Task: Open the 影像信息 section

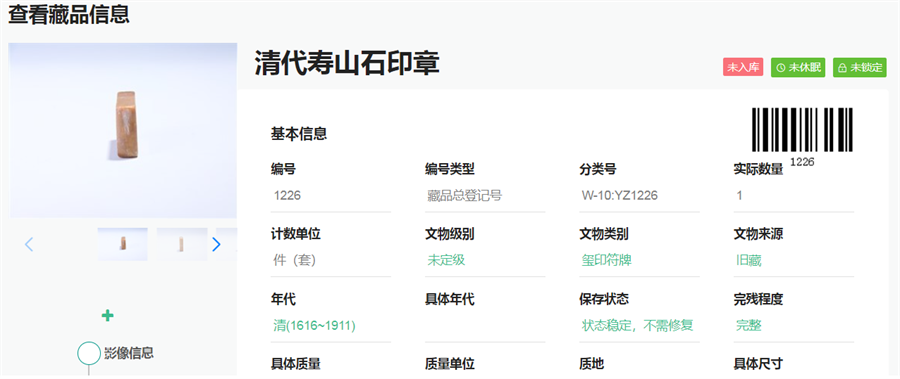Action: [129, 353]
